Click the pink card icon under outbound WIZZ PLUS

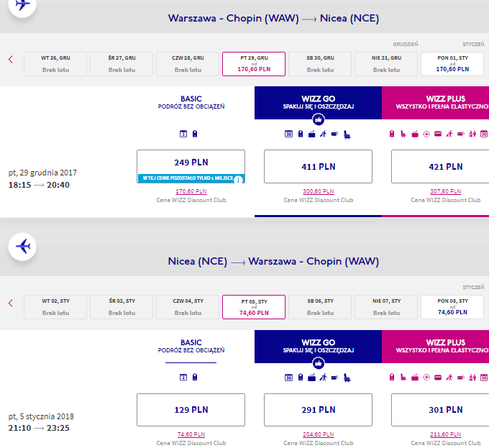[x=438, y=134]
